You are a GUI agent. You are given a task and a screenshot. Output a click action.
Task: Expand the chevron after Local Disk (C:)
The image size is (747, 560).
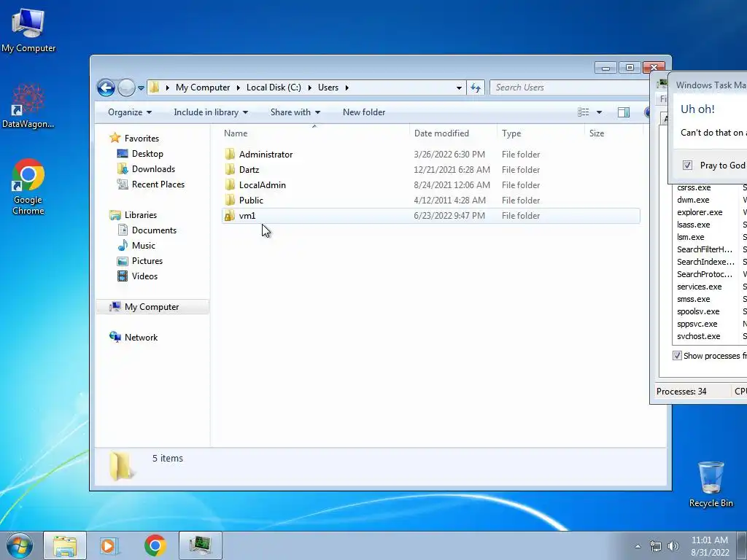pos(309,87)
